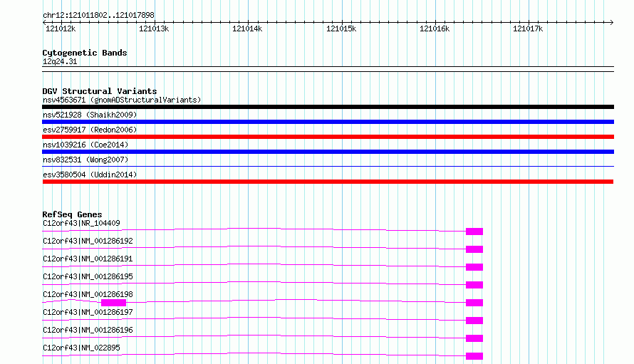Click the magenta exon of NM_001286197
This screenshot has height=364, width=634.
click(474, 321)
